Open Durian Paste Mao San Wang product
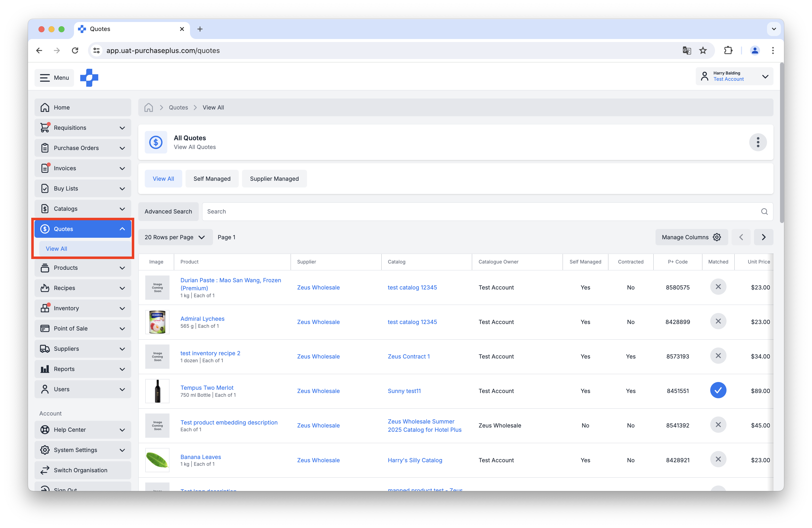The width and height of the screenshot is (812, 528). pyautogui.click(x=231, y=284)
